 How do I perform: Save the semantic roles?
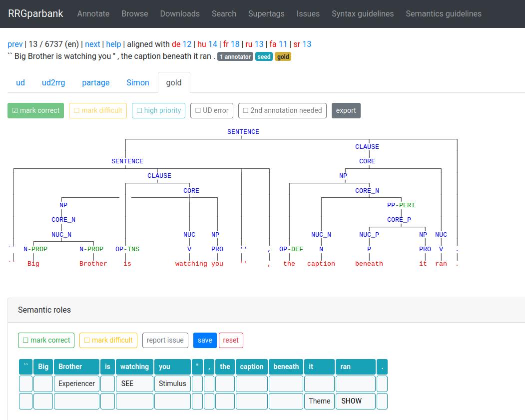coord(205,340)
